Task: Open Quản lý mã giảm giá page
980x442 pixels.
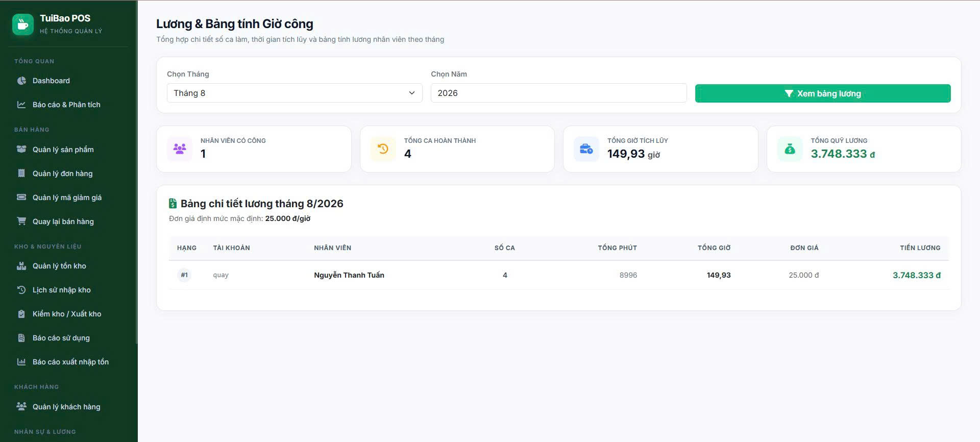Action: [x=68, y=198]
